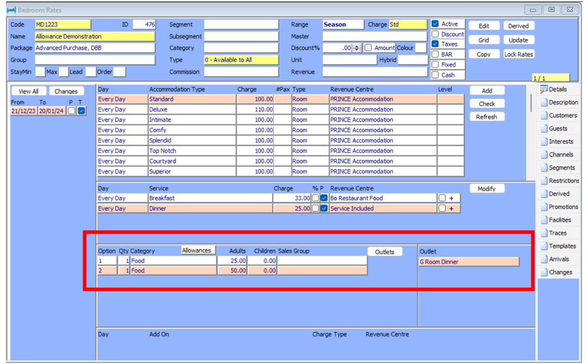This screenshot has height=364, width=588.
Task: Open the Customers sidebar item
Action: click(559, 116)
